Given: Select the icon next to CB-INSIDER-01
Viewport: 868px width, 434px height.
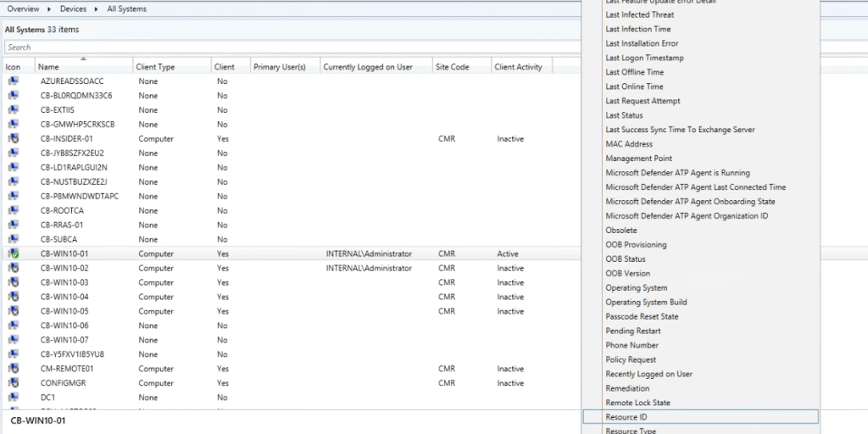Looking at the screenshot, I should coord(14,139).
